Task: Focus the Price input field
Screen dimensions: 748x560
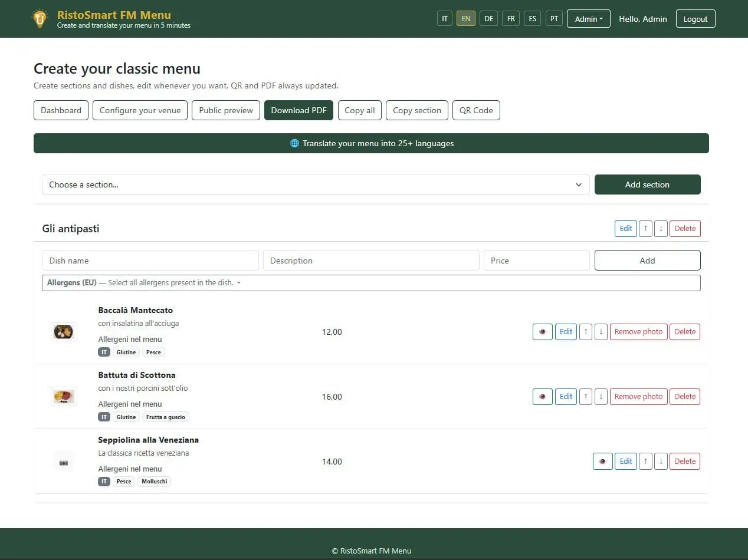Action: [x=537, y=261]
